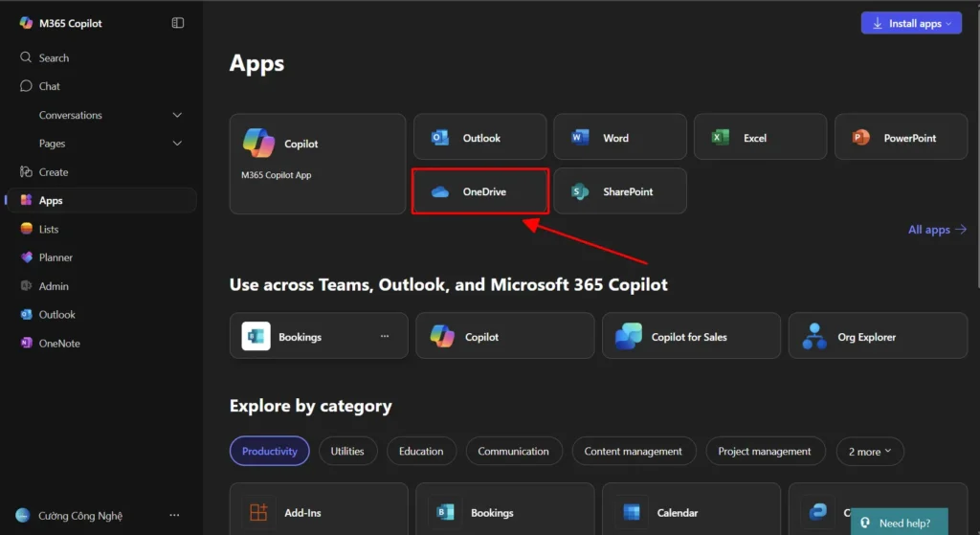Collapse the sidebar with the panel icon
This screenshot has width=980, height=535.
coord(177,23)
